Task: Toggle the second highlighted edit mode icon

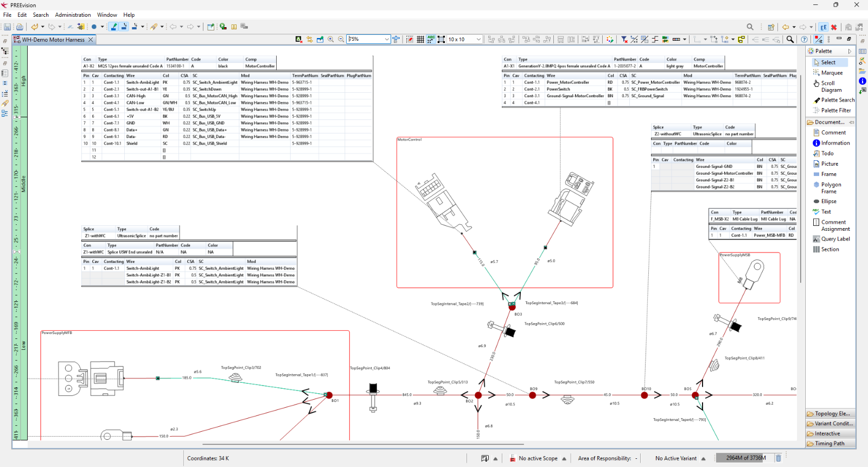Action: [124, 27]
